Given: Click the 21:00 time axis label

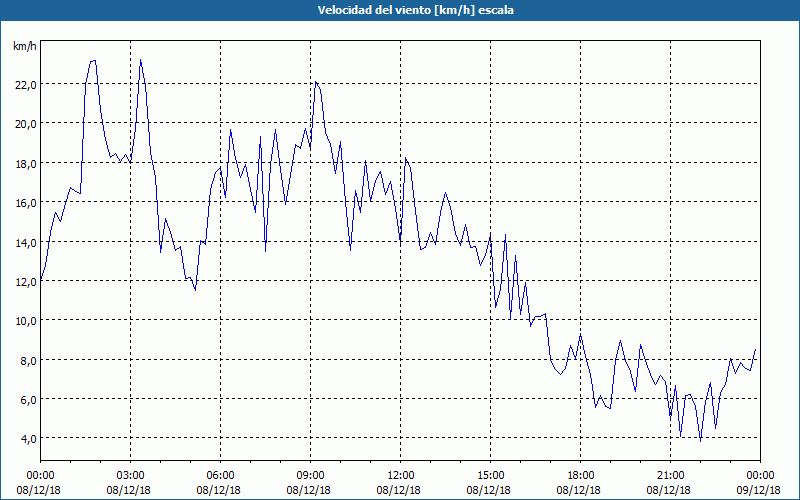Looking at the screenshot, I should pos(670,476).
